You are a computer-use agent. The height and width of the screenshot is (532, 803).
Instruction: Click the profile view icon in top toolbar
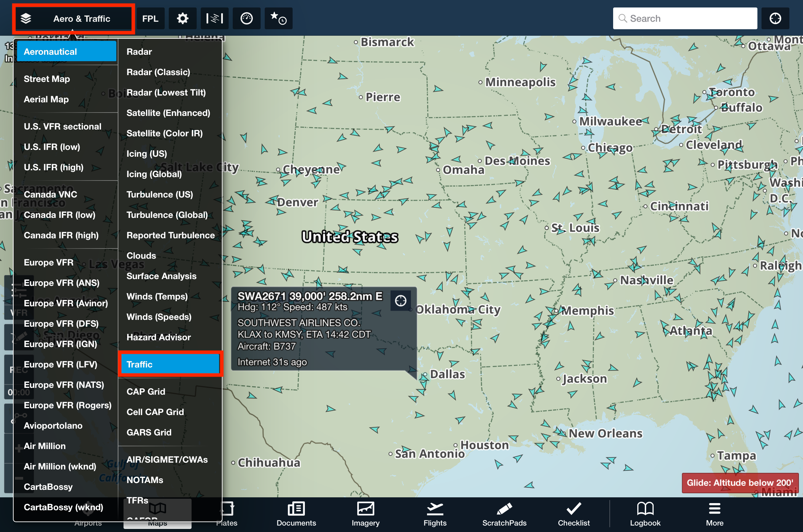coord(214,18)
